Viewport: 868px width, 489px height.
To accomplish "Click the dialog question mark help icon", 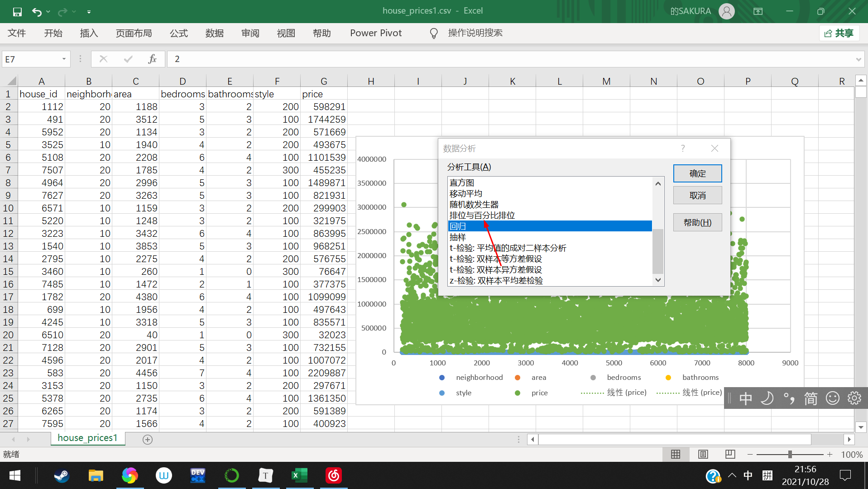I will pyautogui.click(x=683, y=149).
